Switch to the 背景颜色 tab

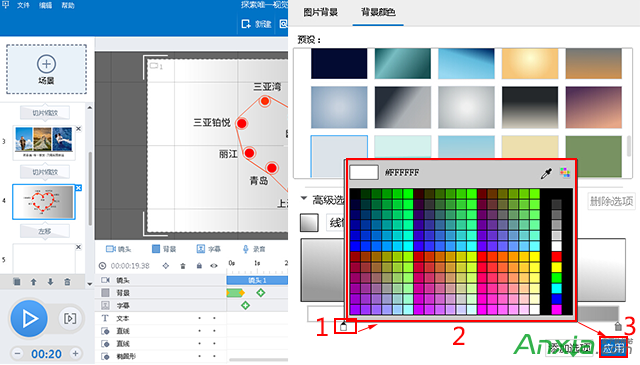378,12
